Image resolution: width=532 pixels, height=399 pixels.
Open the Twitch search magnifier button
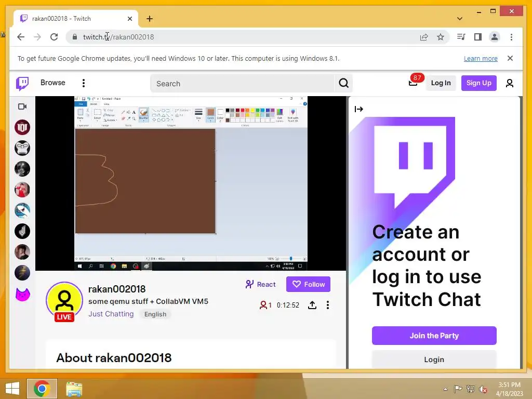[x=344, y=83]
